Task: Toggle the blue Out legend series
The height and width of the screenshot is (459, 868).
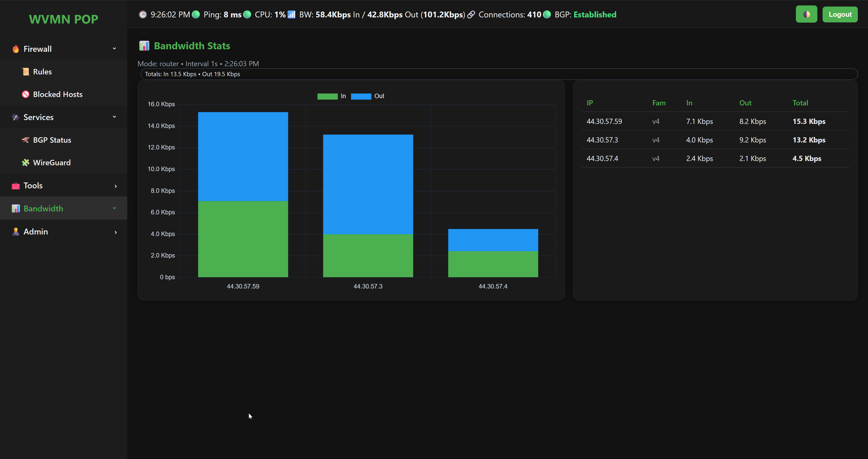Action: (x=361, y=96)
